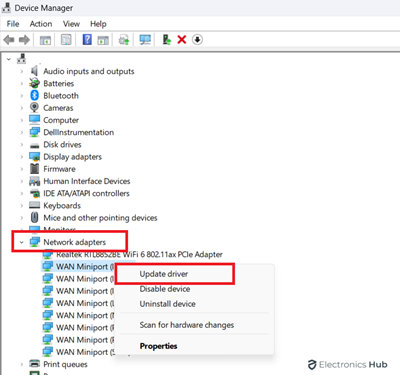This screenshot has width=400, height=375.
Task: Expand the Keyboards category
Action: 22,206
